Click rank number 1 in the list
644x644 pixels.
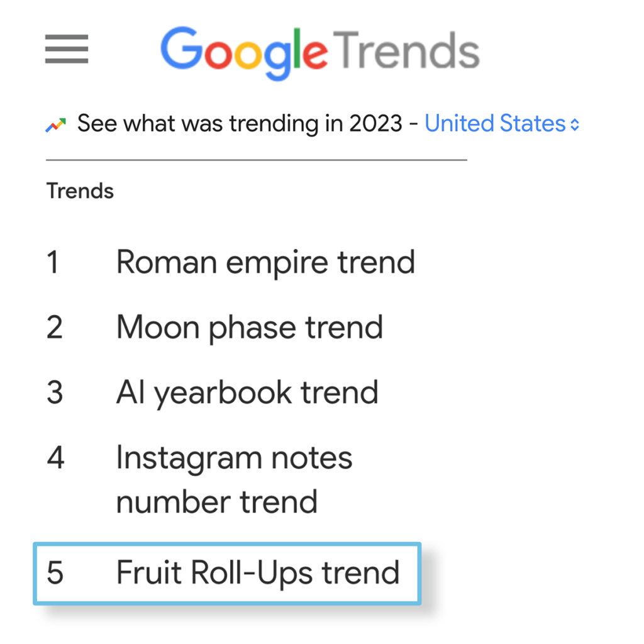pos(53,262)
